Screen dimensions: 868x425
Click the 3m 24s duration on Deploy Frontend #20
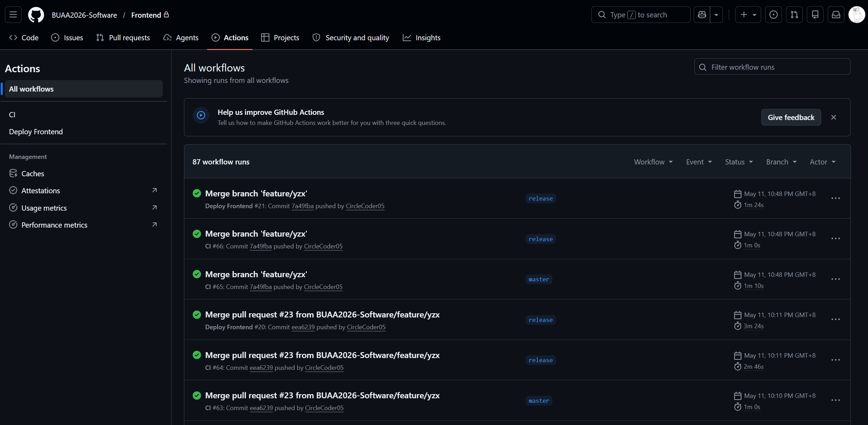(753, 326)
